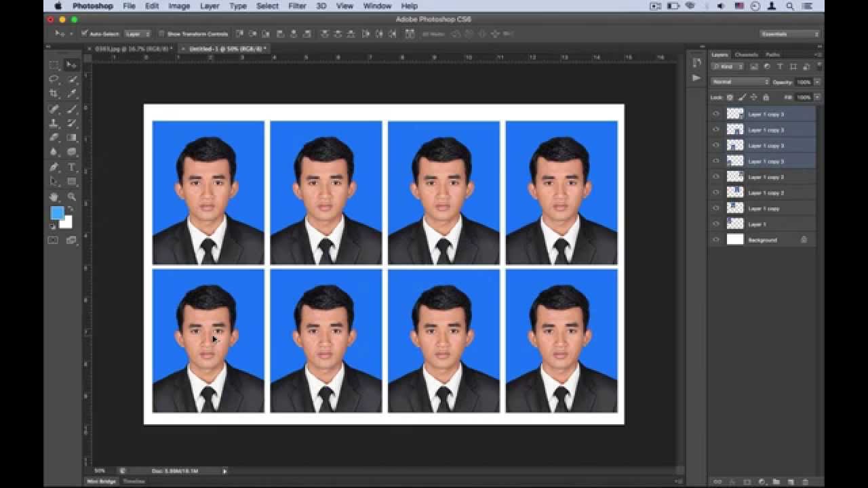Select the Rectangular Marquee tool
This screenshot has height=488, width=868.
[x=54, y=65]
